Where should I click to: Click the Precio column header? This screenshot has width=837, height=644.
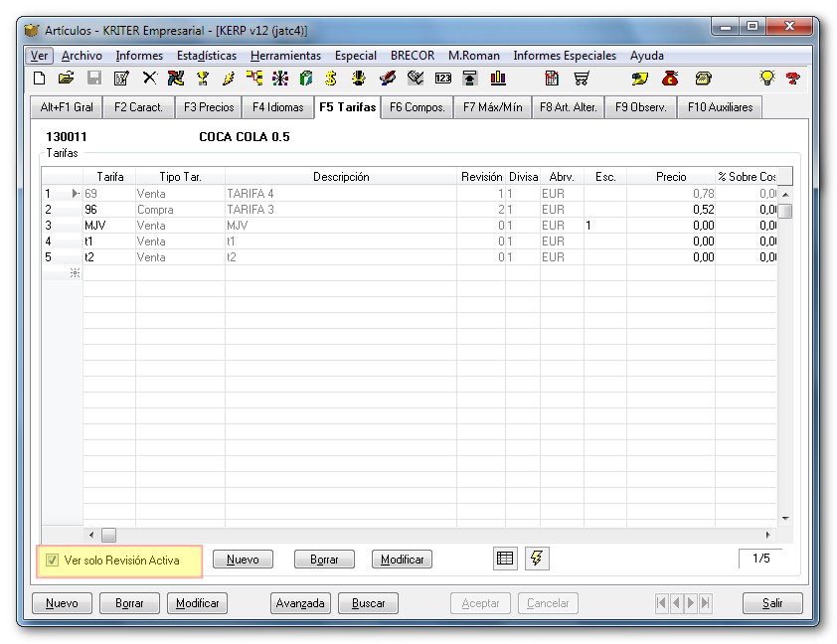[x=671, y=177]
